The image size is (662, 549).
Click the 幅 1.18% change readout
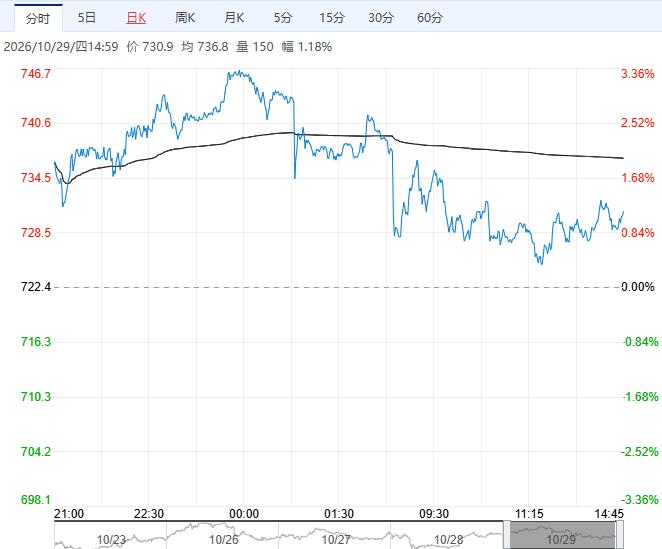(x=307, y=46)
